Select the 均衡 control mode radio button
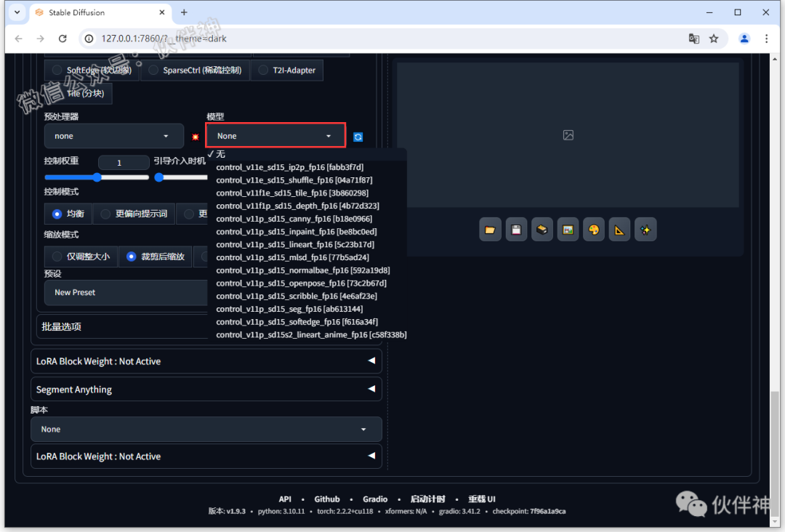This screenshot has width=785, height=532. 58,213
